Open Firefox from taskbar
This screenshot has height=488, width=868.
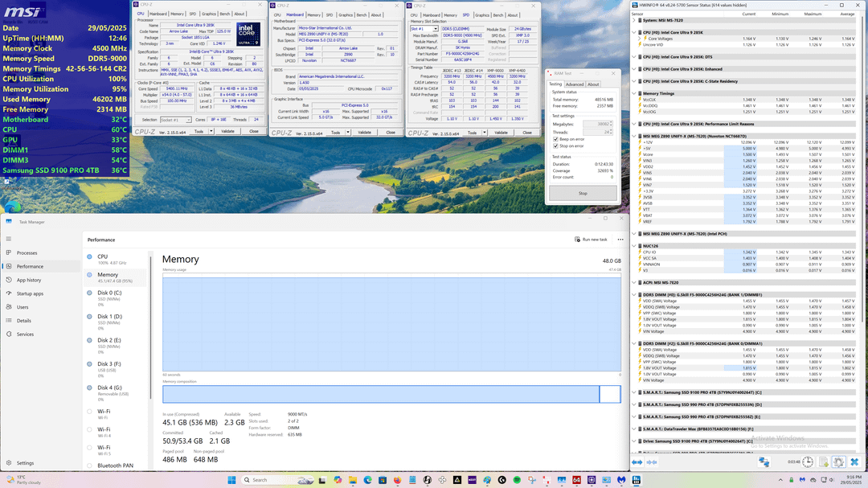coord(398,480)
